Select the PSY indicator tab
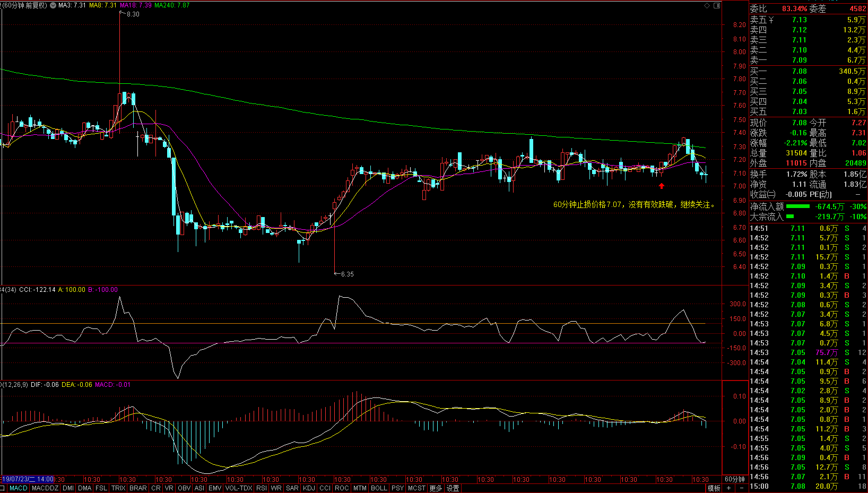This screenshot has width=868, height=493. [x=397, y=488]
